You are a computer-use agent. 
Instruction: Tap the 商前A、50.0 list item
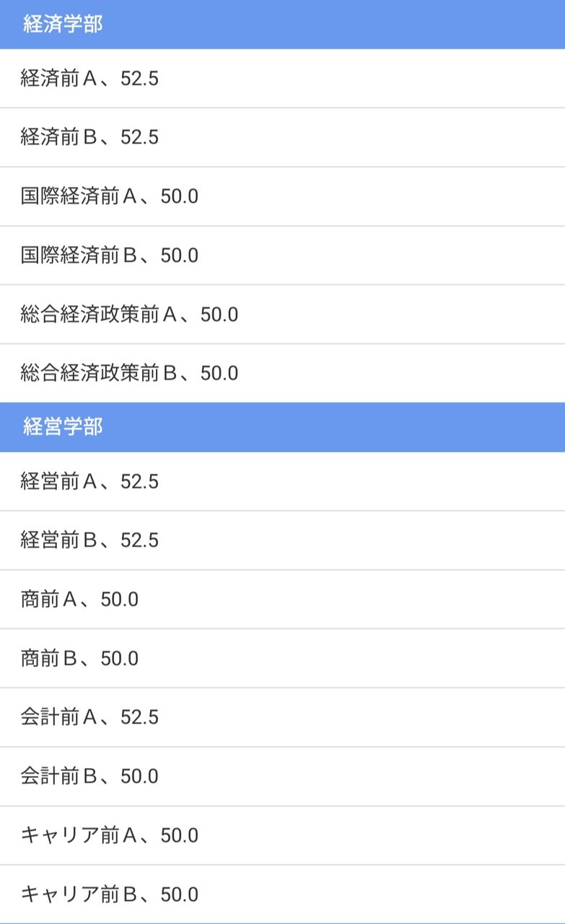pyautogui.click(x=282, y=600)
